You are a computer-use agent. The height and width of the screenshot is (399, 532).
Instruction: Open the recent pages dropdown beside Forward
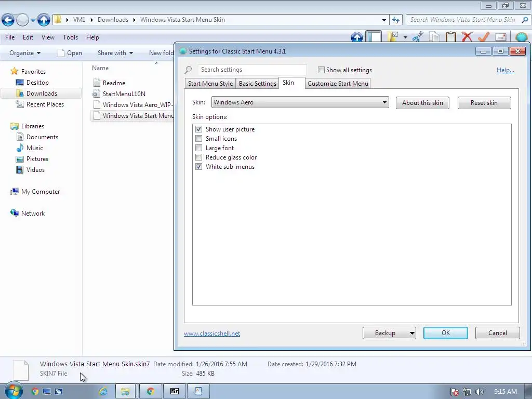click(33, 20)
